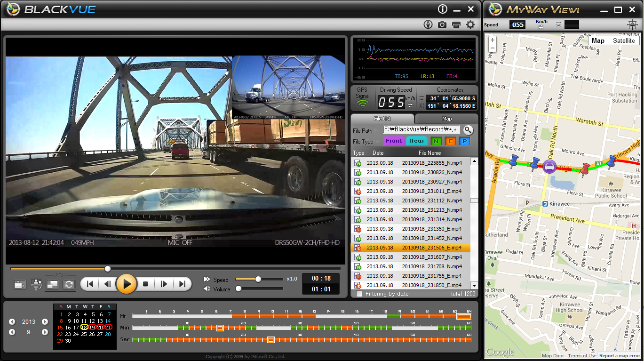
Task: Adjust the playback Speed slider
Action: 258,279
